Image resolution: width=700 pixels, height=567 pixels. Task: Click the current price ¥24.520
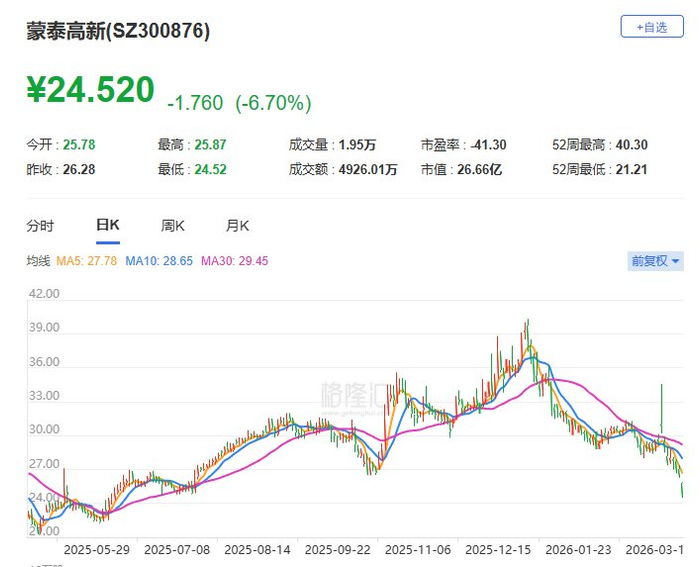[91, 90]
